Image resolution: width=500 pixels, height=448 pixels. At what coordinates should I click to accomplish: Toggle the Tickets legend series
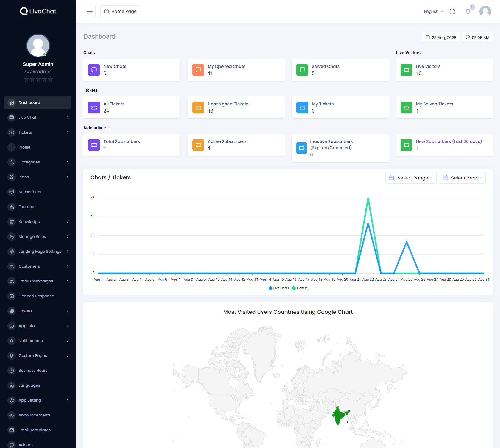[300, 288]
